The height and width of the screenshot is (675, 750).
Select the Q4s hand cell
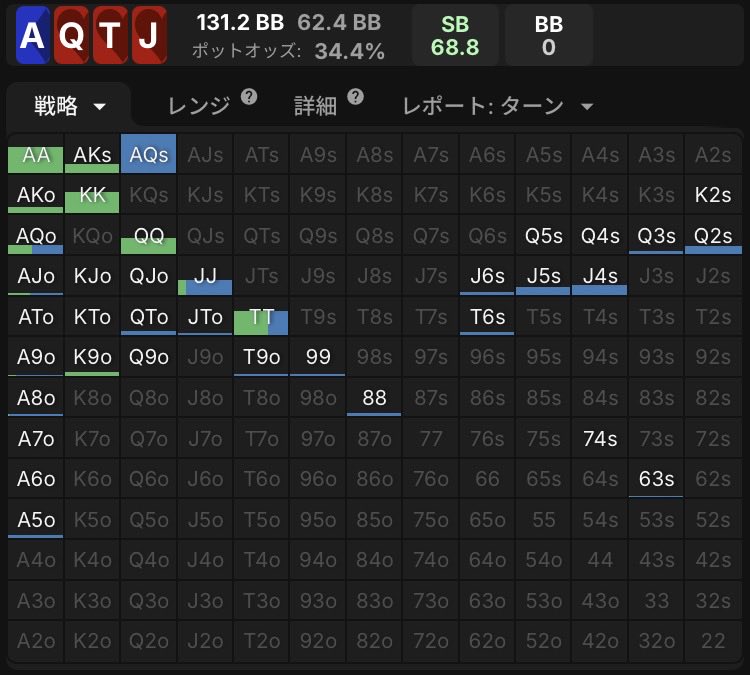coord(600,235)
